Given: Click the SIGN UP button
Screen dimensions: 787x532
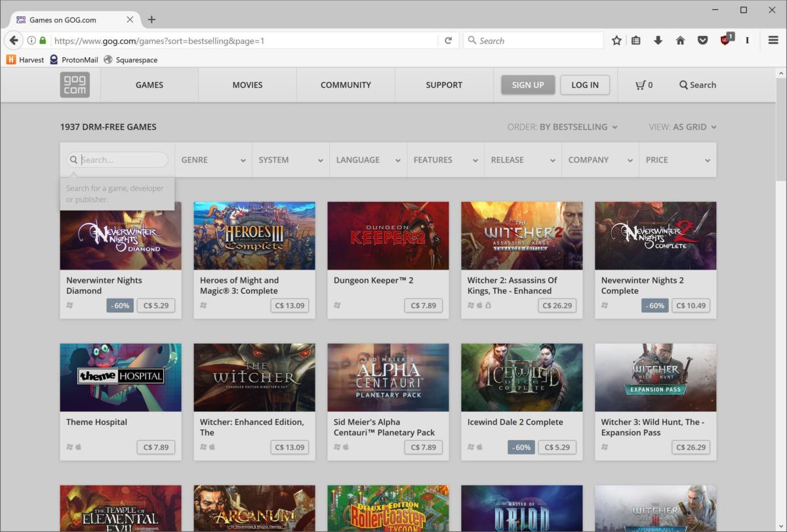Looking at the screenshot, I should [x=528, y=85].
